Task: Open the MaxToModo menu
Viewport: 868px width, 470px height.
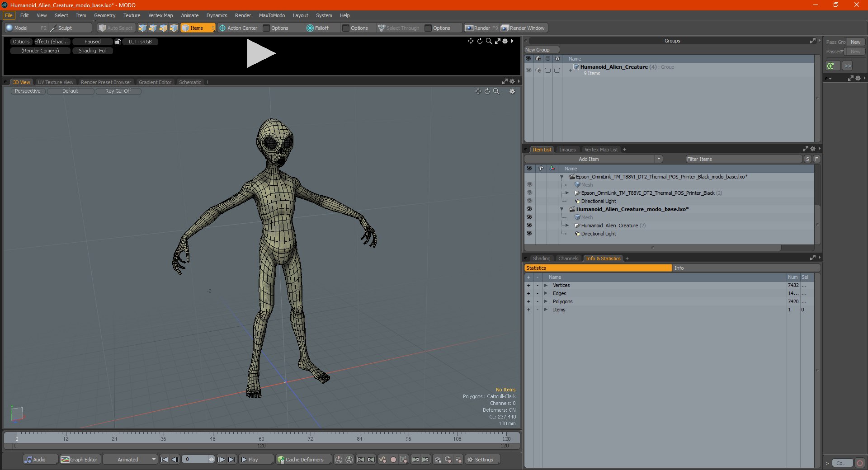Action: click(x=272, y=15)
